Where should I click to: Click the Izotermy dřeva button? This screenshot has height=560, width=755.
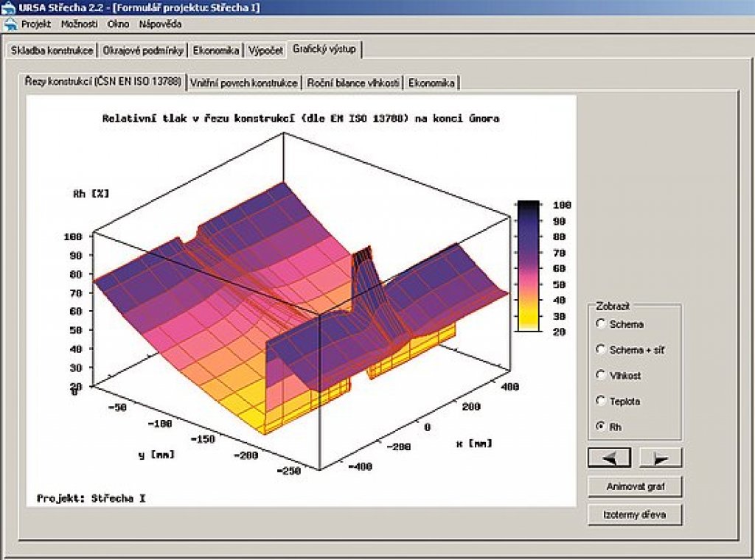pos(635,514)
